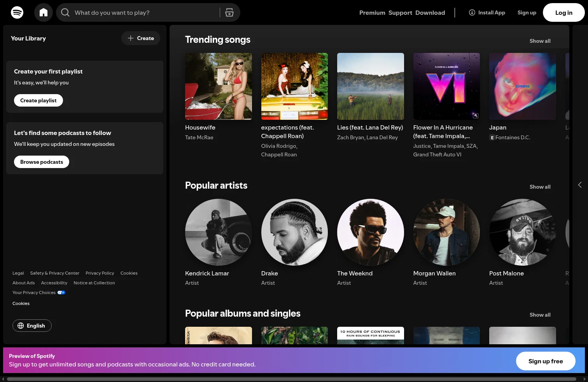Click the plus icon on Create
This screenshot has height=382, width=588.
pos(131,38)
